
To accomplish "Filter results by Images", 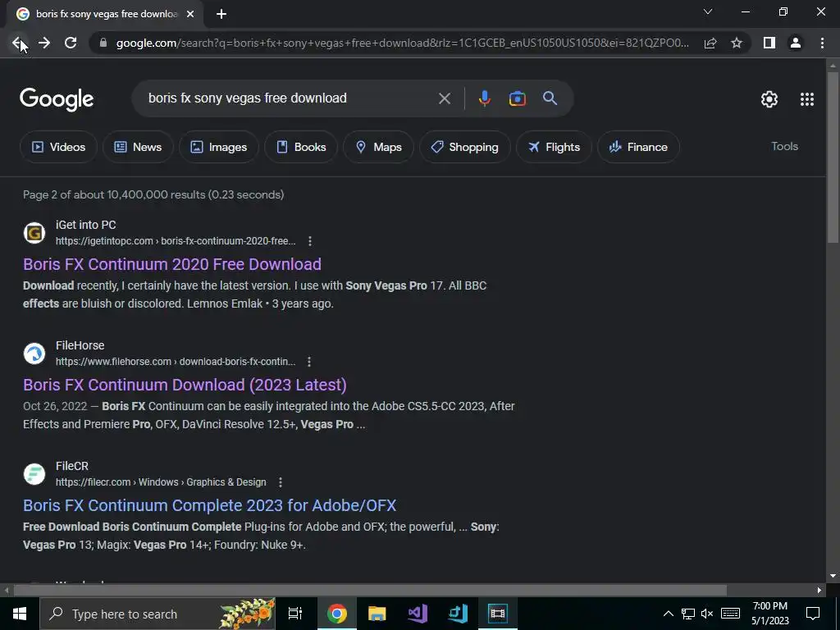I will [x=218, y=147].
